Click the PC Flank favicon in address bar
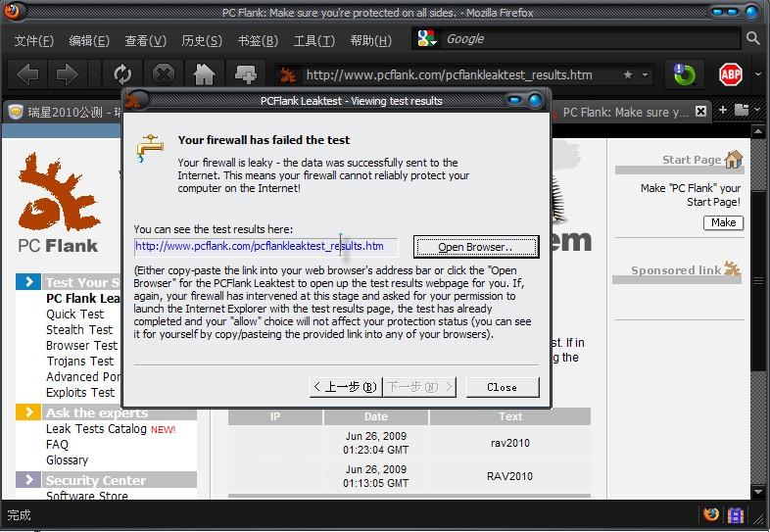770x532 pixels. (288, 75)
